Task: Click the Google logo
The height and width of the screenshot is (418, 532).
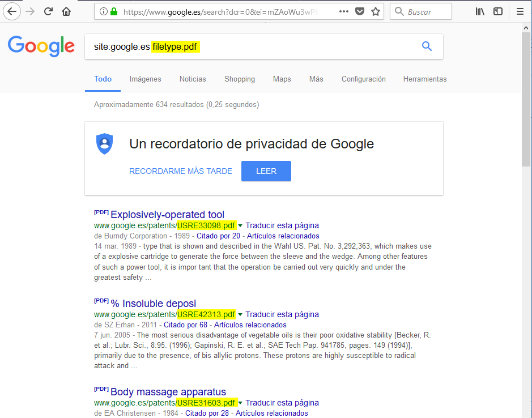Action: tap(41, 46)
